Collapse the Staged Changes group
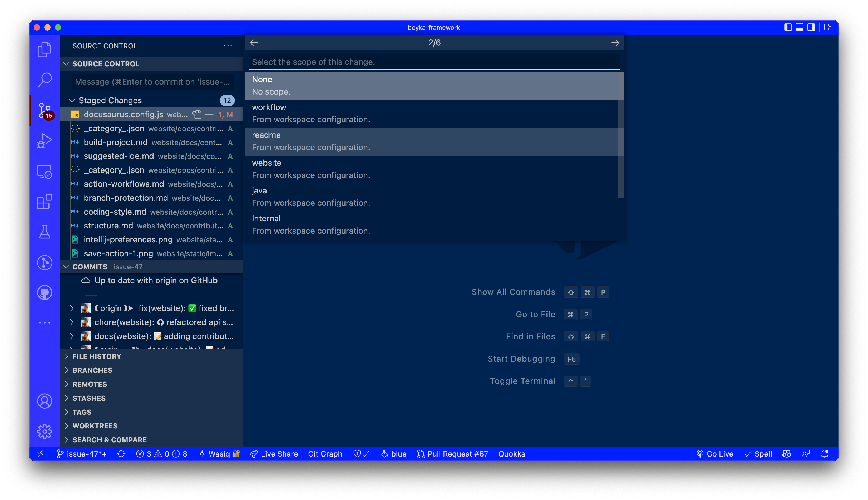This screenshot has height=500, width=868. click(x=72, y=101)
